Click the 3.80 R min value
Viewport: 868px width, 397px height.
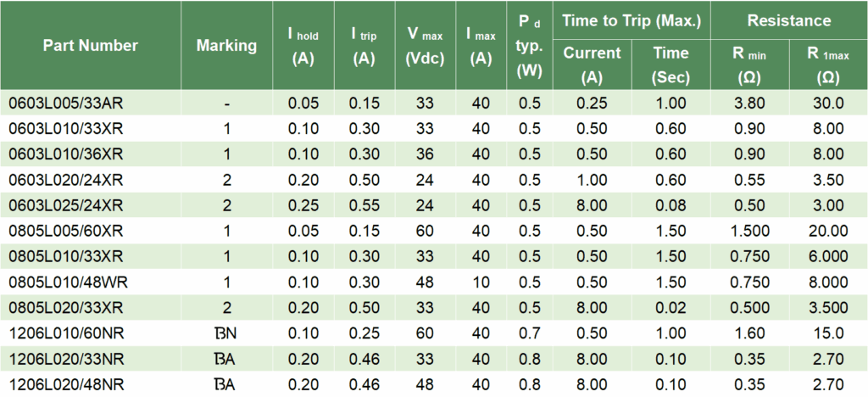click(x=748, y=103)
